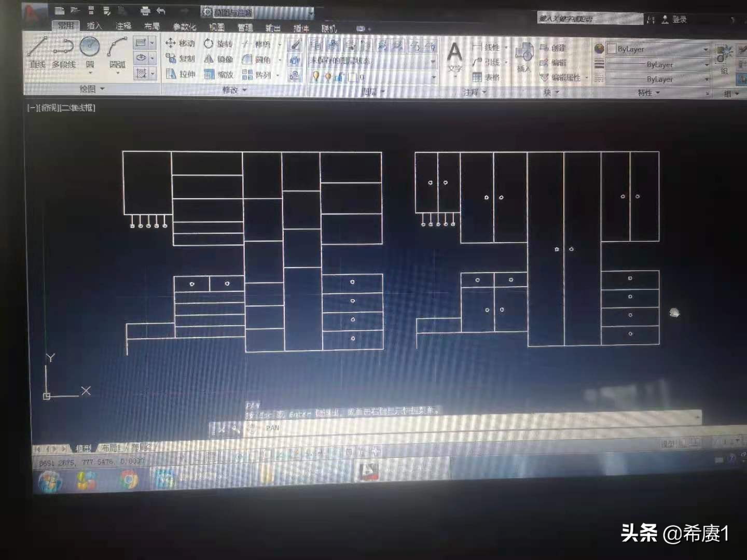
Task: Switch to the 注释 ribbon tab
Action: click(x=123, y=26)
